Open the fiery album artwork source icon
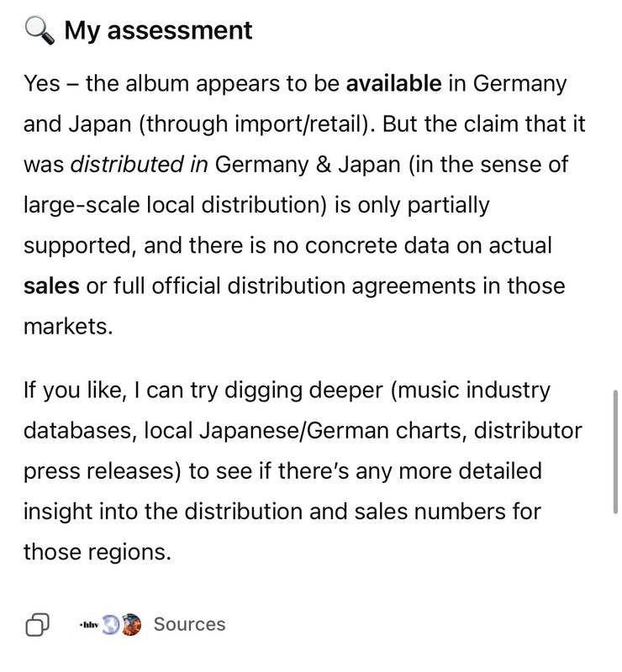 tap(132, 624)
